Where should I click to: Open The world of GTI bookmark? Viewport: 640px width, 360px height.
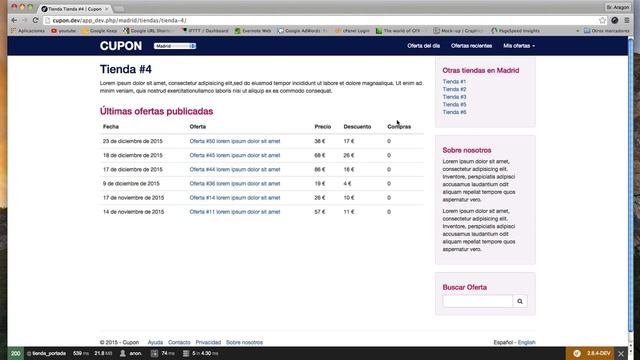pos(398,31)
